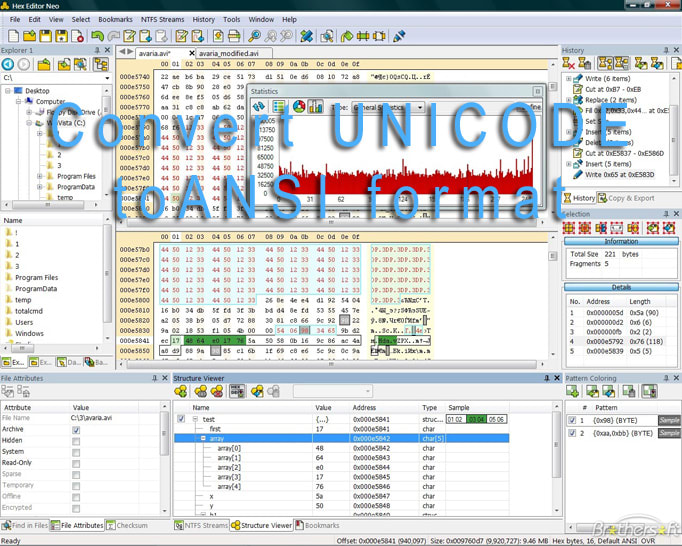
Task: Toggle the Temporary attribute checkbox
Action: click(x=76, y=486)
